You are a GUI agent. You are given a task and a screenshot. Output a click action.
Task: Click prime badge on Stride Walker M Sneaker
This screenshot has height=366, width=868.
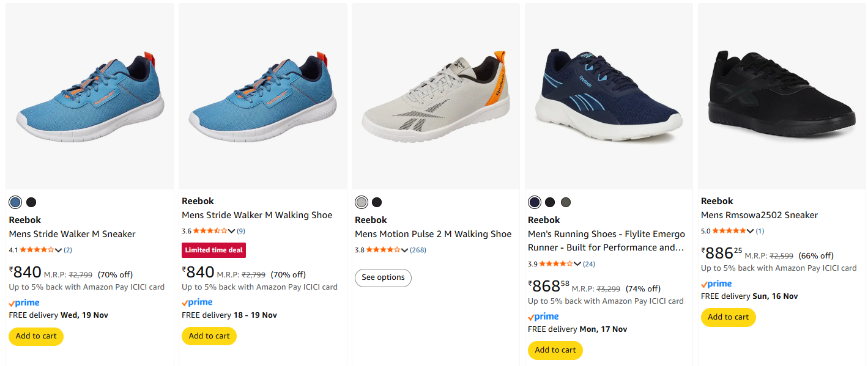coord(24,303)
